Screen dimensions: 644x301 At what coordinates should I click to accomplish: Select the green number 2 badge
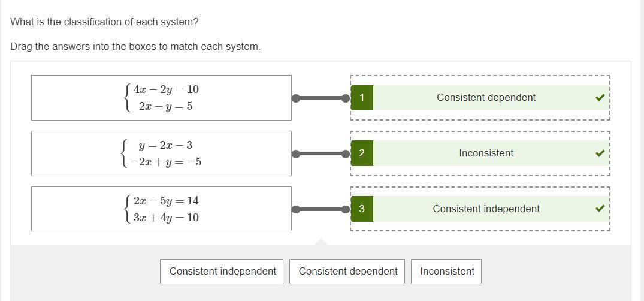(x=362, y=153)
